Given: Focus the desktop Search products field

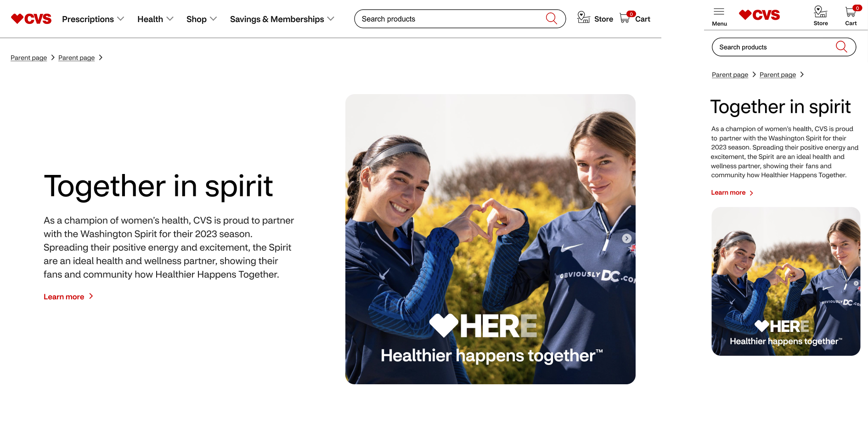Looking at the screenshot, I should 460,19.
